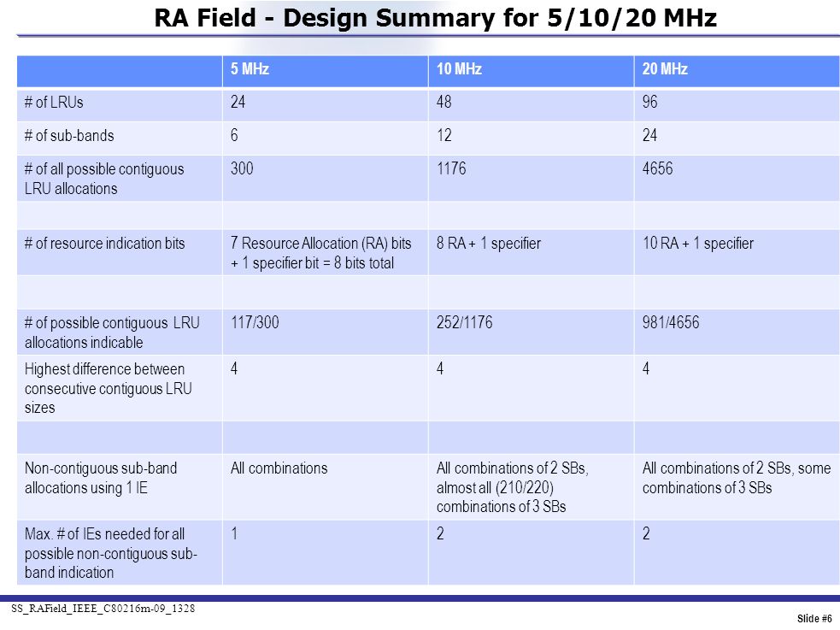This screenshot has width=840, height=630.
Task: Click the cell containing 4656
Action: click(737, 179)
